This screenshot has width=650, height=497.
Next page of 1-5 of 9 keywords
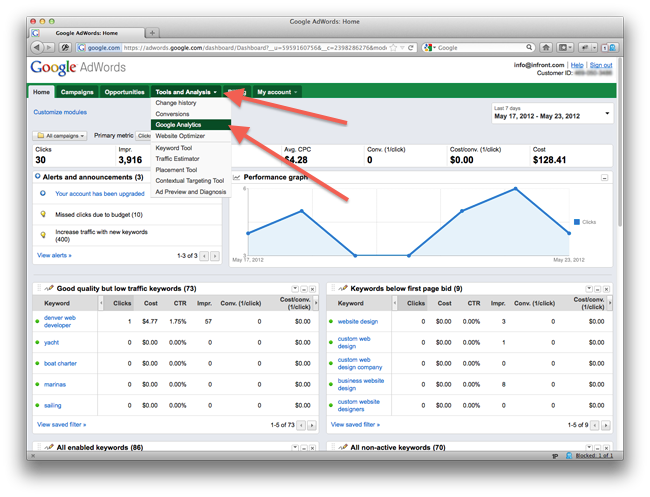click(x=606, y=425)
